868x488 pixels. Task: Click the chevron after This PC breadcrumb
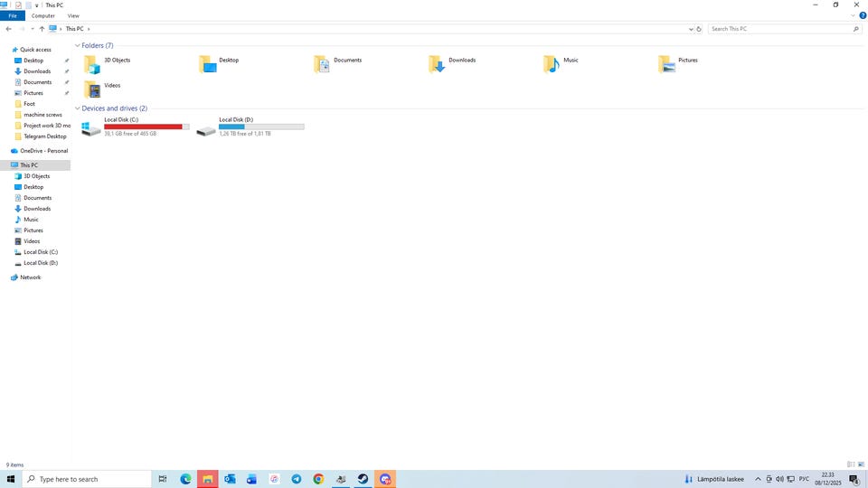[x=89, y=29]
